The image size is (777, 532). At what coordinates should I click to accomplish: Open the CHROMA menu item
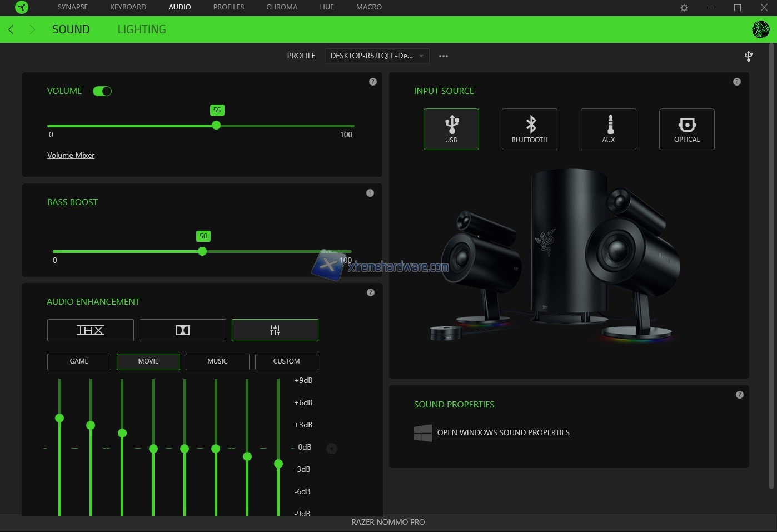(x=282, y=7)
